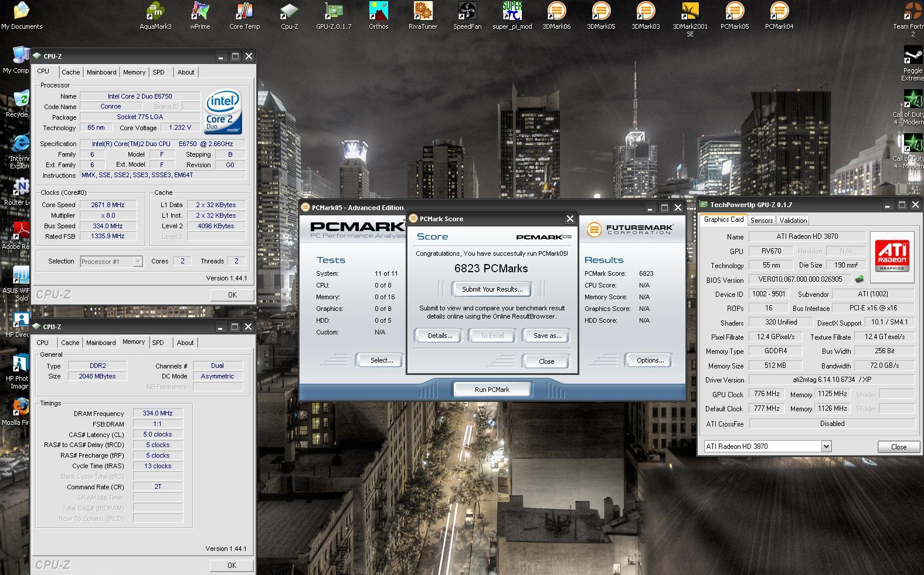This screenshot has width=924, height=575.
Task: Open the My Documents folder icon
Action: 22,15
